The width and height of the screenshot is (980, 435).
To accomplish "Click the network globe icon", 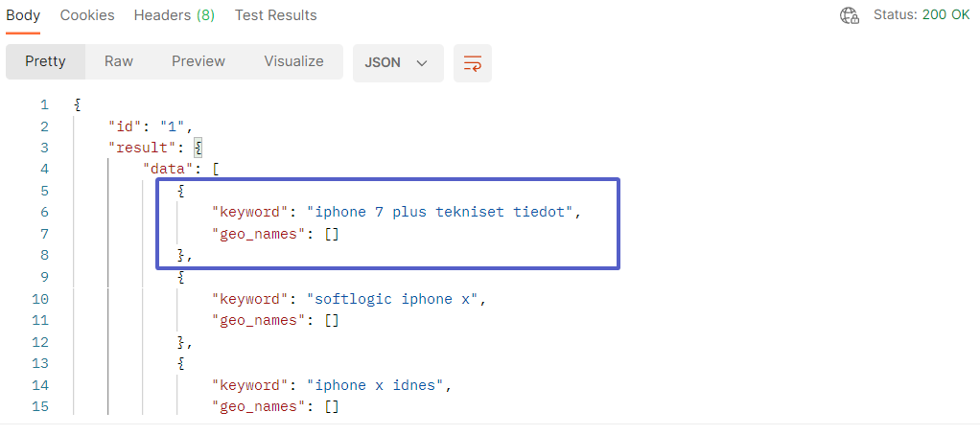I will [849, 15].
